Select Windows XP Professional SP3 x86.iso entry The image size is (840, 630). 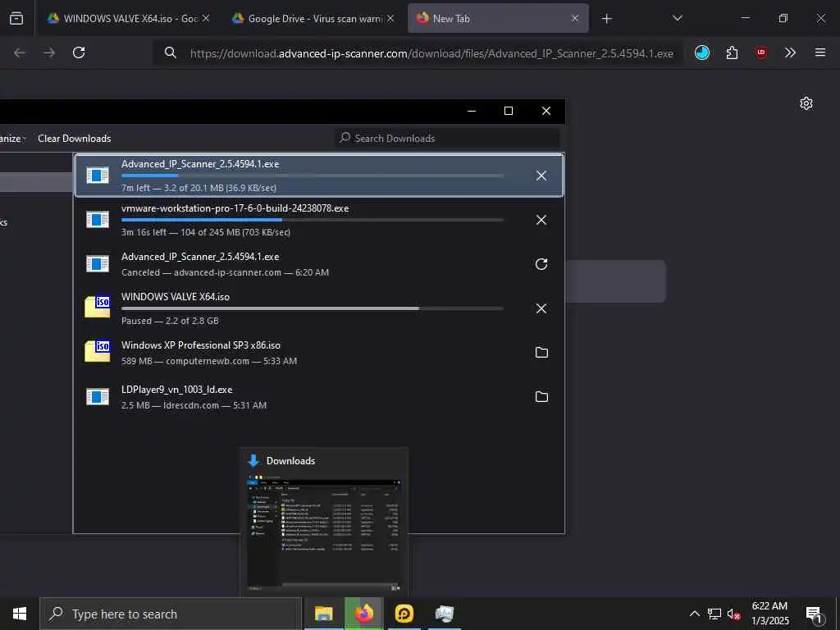click(x=319, y=353)
